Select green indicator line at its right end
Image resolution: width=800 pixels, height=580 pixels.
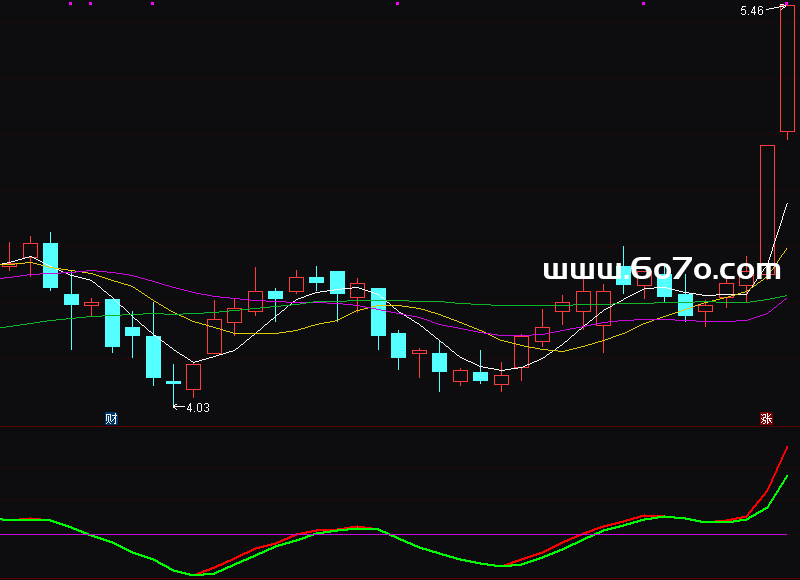787,477
